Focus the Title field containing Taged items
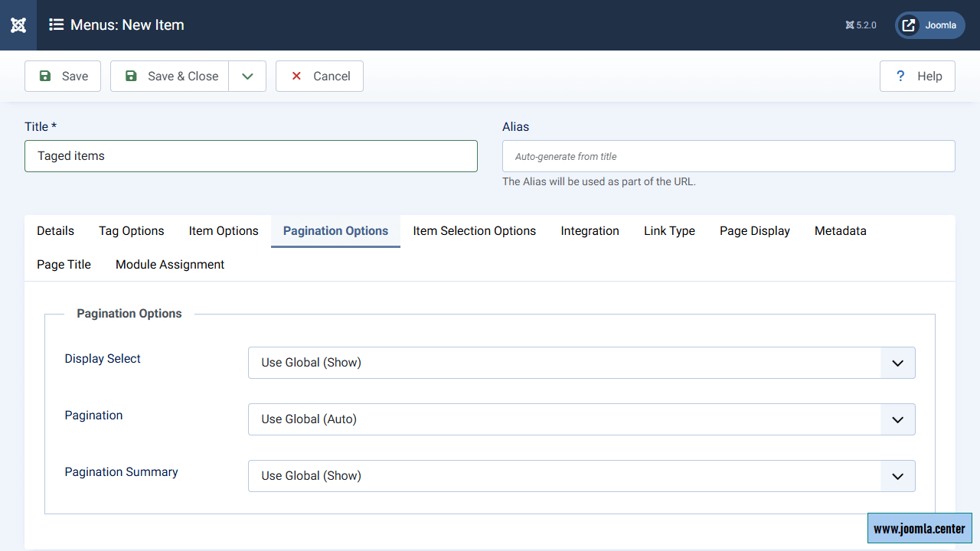The width and height of the screenshot is (980, 551). tap(251, 156)
